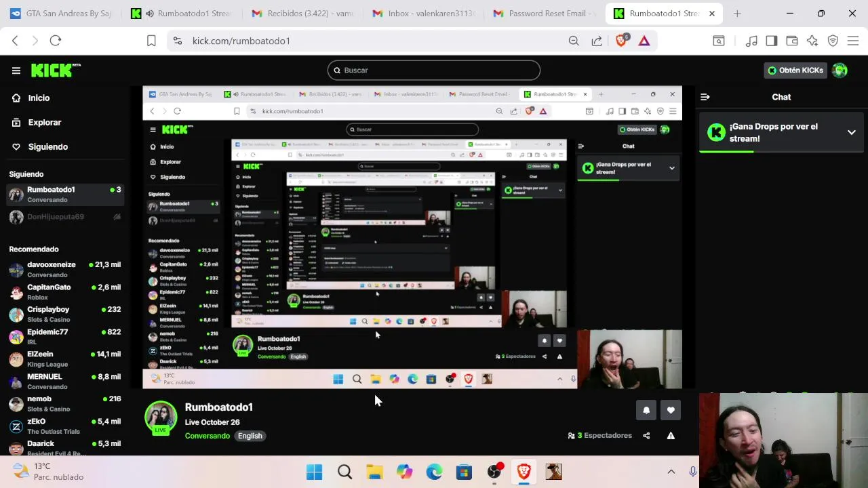Expand the Gana Drops banner

tap(852, 133)
